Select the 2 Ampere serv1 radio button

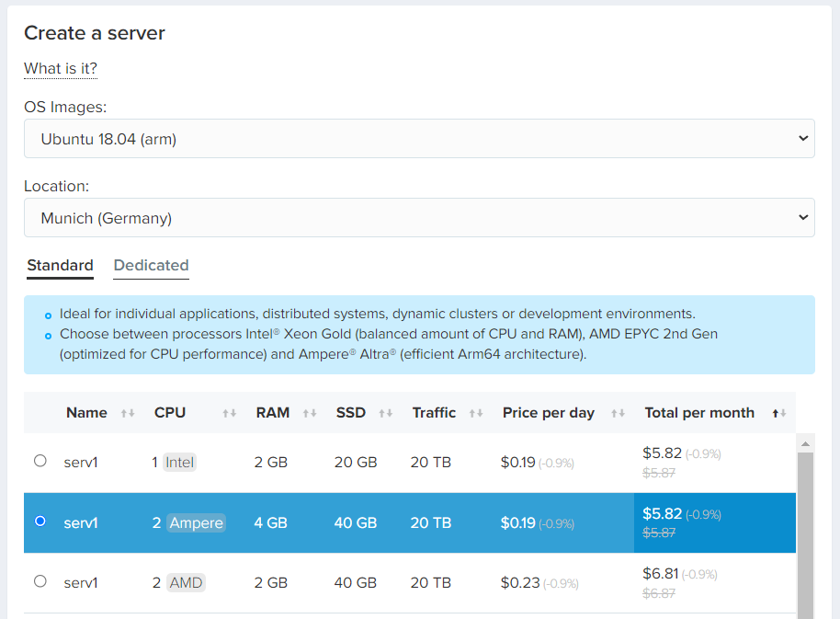click(40, 522)
